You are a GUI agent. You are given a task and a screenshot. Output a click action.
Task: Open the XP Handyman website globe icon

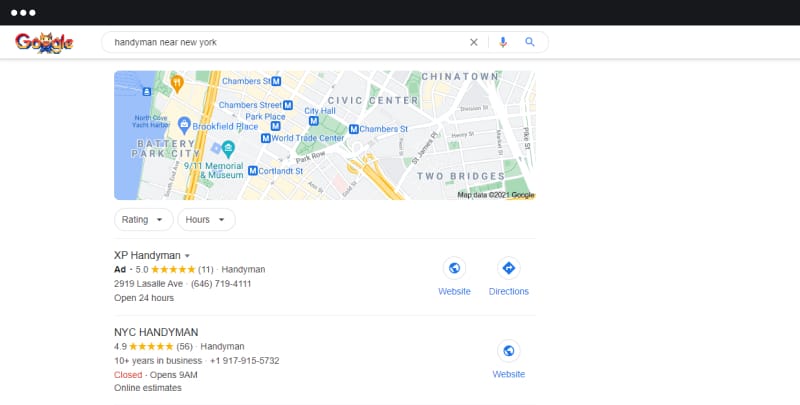pos(454,268)
